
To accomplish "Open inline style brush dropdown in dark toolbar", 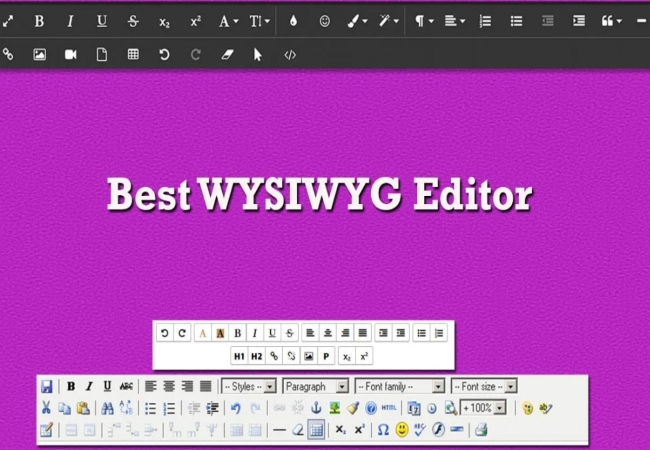I will click(x=357, y=21).
